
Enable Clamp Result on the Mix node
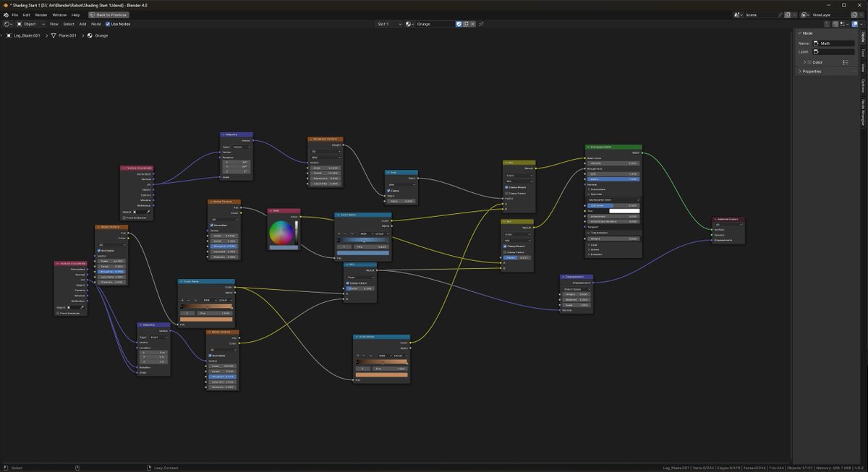click(506, 187)
